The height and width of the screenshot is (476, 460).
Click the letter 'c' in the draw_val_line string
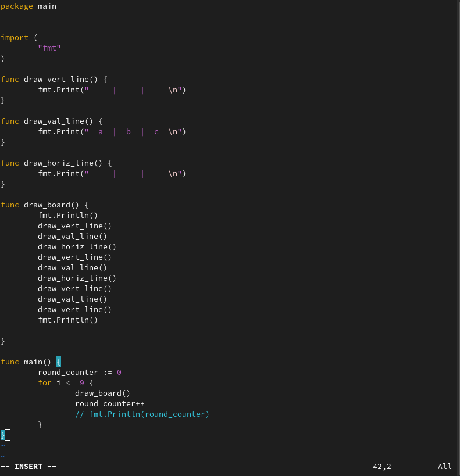(x=156, y=132)
